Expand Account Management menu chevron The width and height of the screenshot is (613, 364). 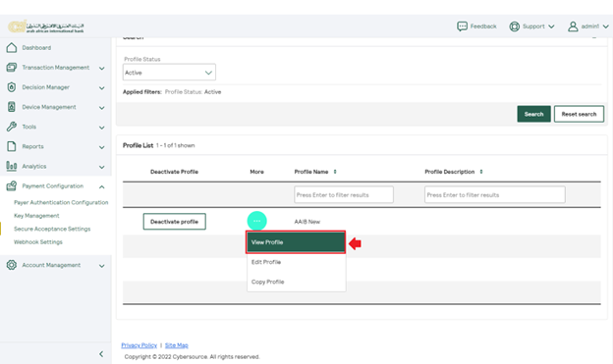coord(101,266)
